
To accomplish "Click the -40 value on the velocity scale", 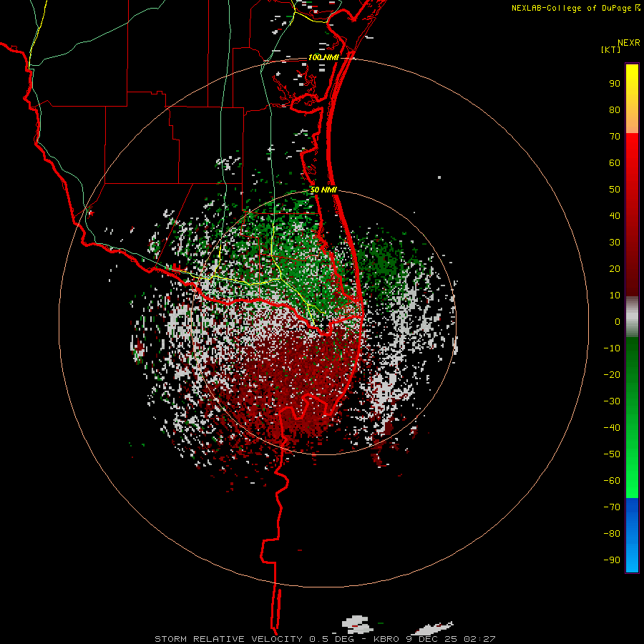I will pyautogui.click(x=612, y=428).
